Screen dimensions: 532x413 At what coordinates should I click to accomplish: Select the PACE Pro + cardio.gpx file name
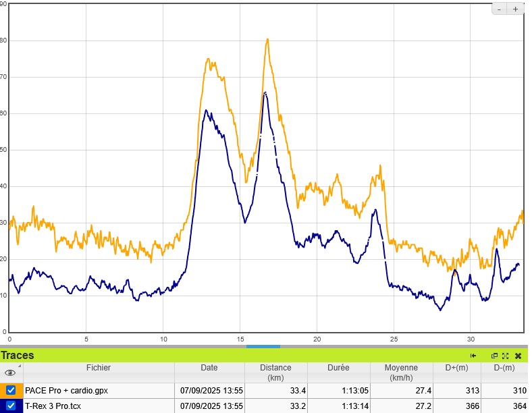point(66,390)
